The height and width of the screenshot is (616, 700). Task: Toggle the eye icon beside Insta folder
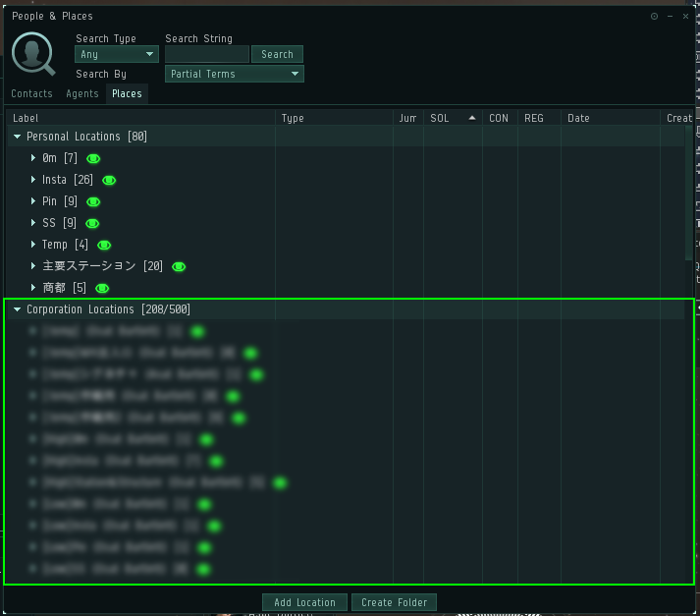(109, 180)
